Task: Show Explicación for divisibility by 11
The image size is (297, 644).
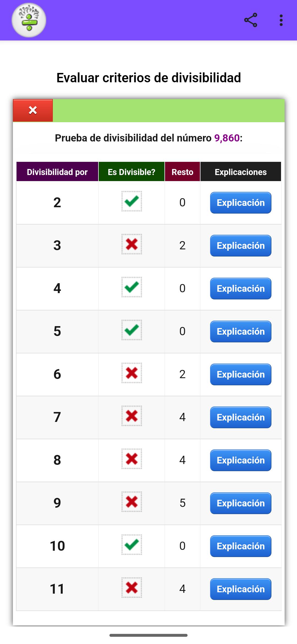Action: [x=241, y=589]
